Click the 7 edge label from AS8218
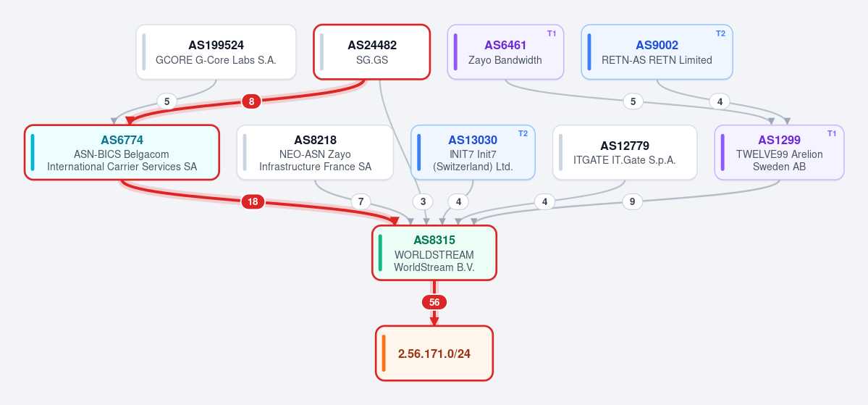Screen dimensions: 868x405 click(x=361, y=201)
